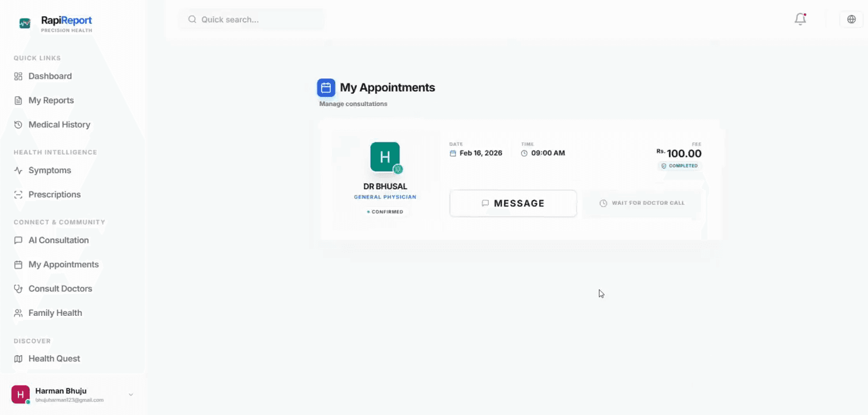Open notifications bell icon

[x=800, y=19]
